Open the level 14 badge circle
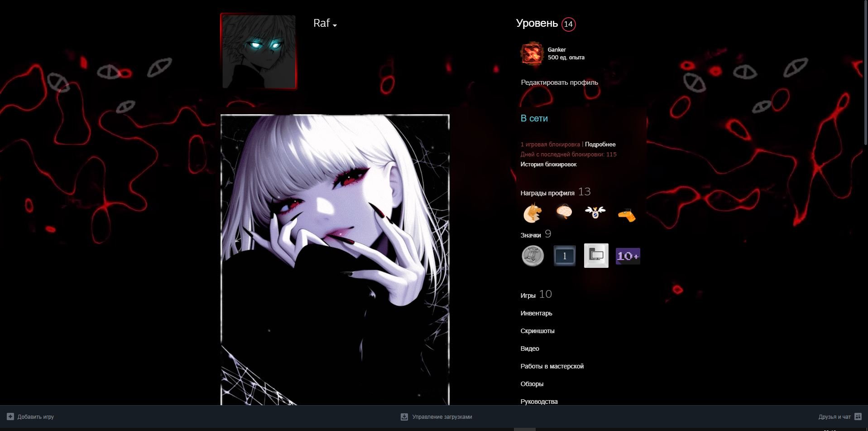The height and width of the screenshot is (431, 868). coord(568,24)
